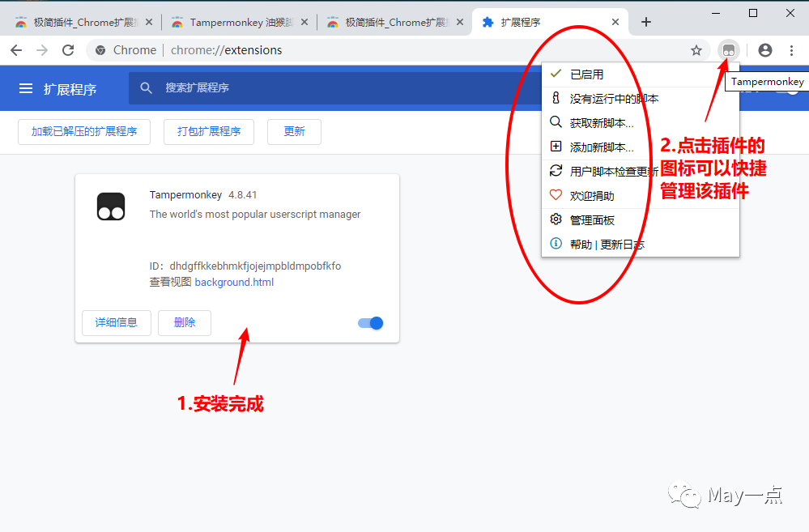The height and width of the screenshot is (532, 809).
Task: Click the Tampermonkey 4.8.41 title text
Action: (x=203, y=195)
